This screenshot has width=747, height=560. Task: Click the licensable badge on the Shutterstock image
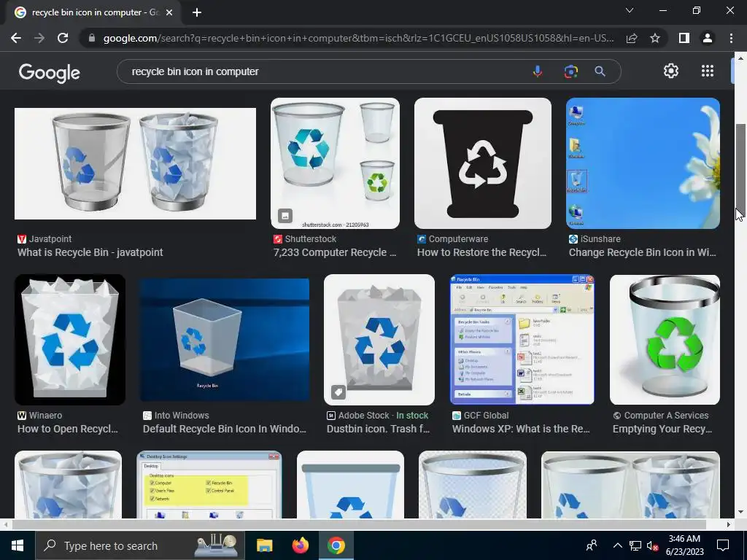(285, 216)
